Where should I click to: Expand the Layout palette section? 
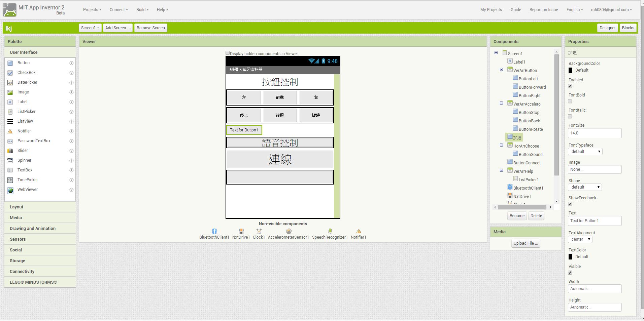pos(40,207)
